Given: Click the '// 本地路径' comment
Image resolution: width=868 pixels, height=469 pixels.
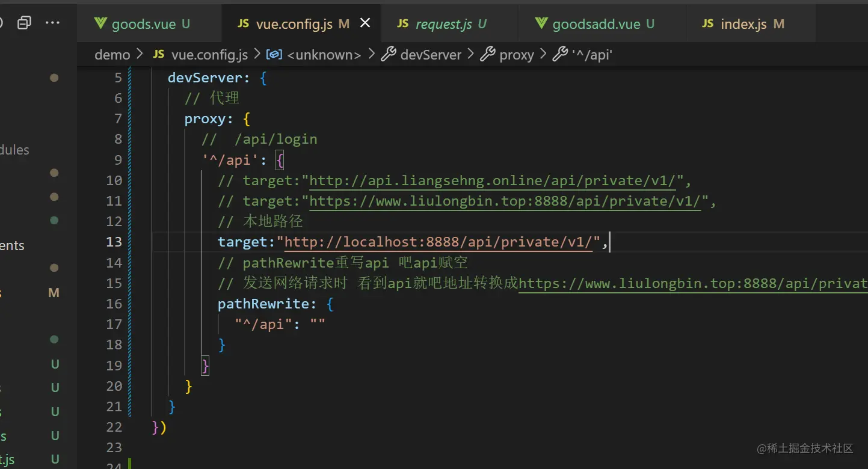Looking at the screenshot, I should coord(260,221).
